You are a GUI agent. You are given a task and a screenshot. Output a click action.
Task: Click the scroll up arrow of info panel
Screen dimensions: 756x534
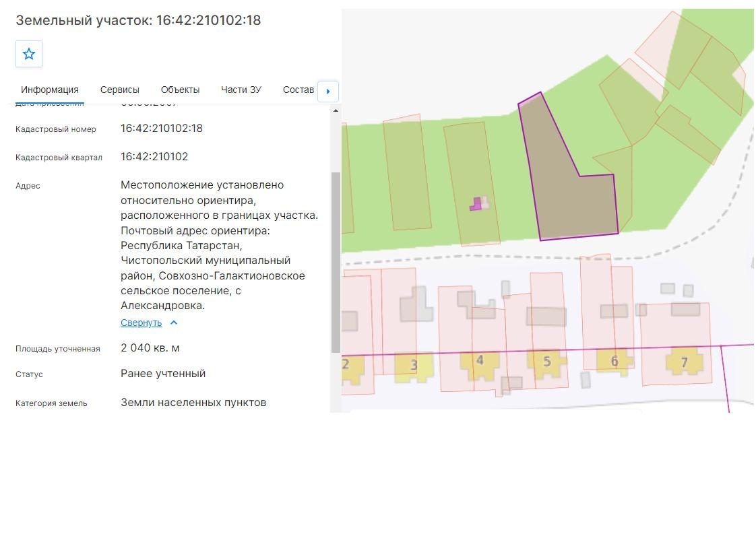336,111
